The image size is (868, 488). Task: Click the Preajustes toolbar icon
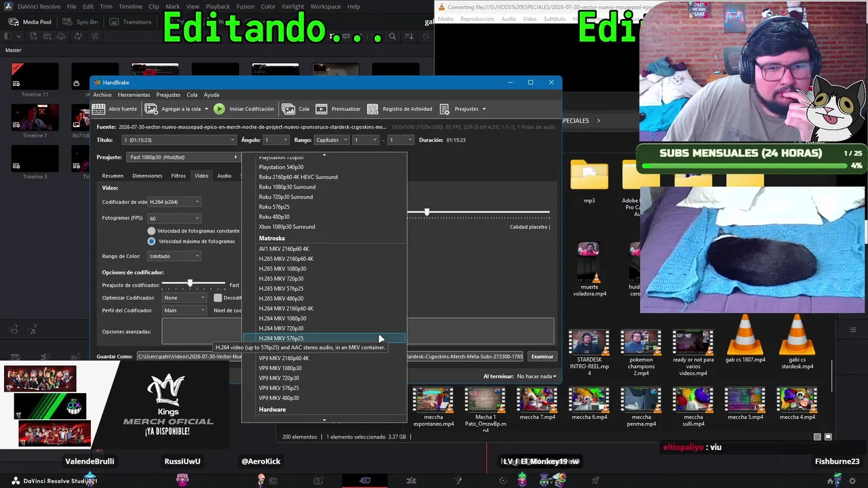click(445, 108)
